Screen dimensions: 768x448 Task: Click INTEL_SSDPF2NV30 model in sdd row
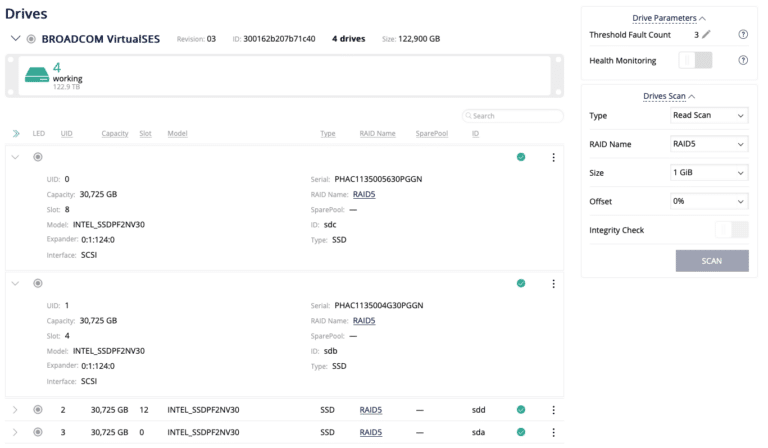[x=203, y=410]
